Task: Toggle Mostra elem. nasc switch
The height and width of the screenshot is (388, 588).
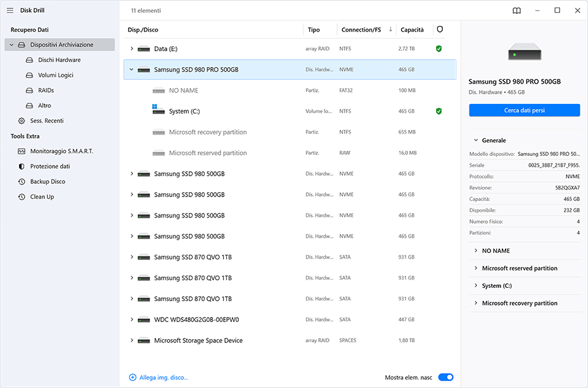Action: [445, 377]
